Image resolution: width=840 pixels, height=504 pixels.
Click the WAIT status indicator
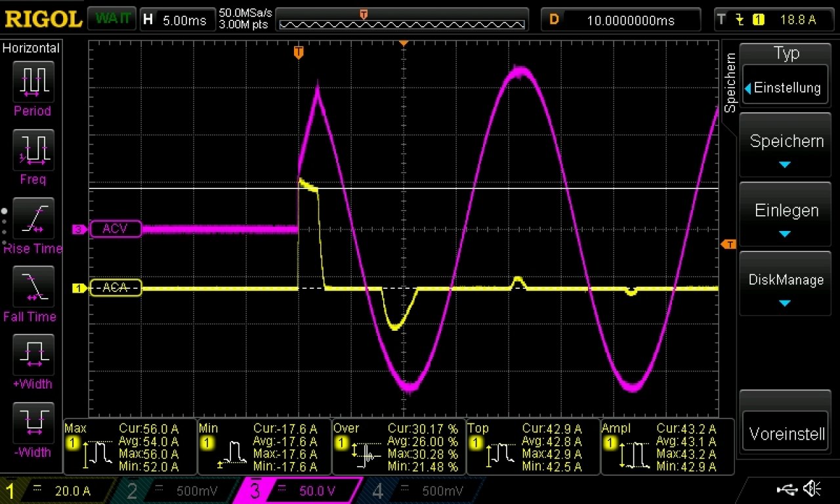point(111,19)
